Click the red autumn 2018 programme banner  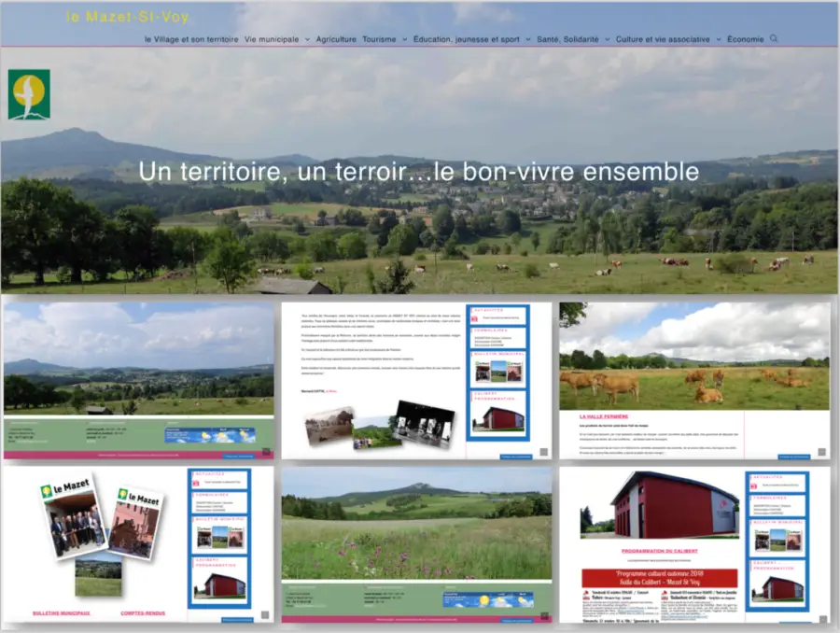(659, 578)
